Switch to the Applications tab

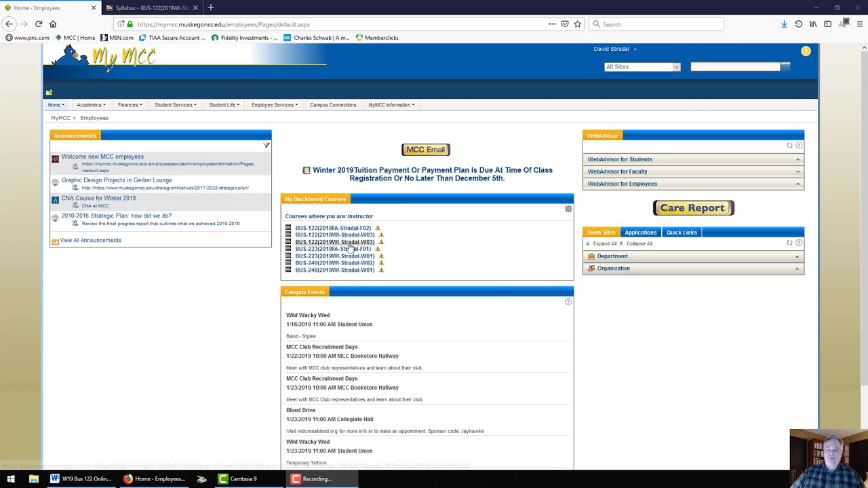click(x=641, y=232)
